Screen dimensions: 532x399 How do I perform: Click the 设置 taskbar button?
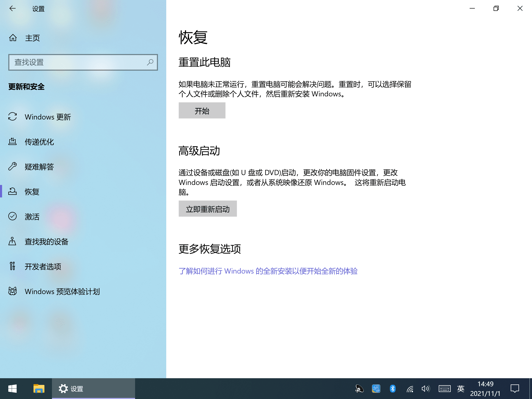click(94, 389)
